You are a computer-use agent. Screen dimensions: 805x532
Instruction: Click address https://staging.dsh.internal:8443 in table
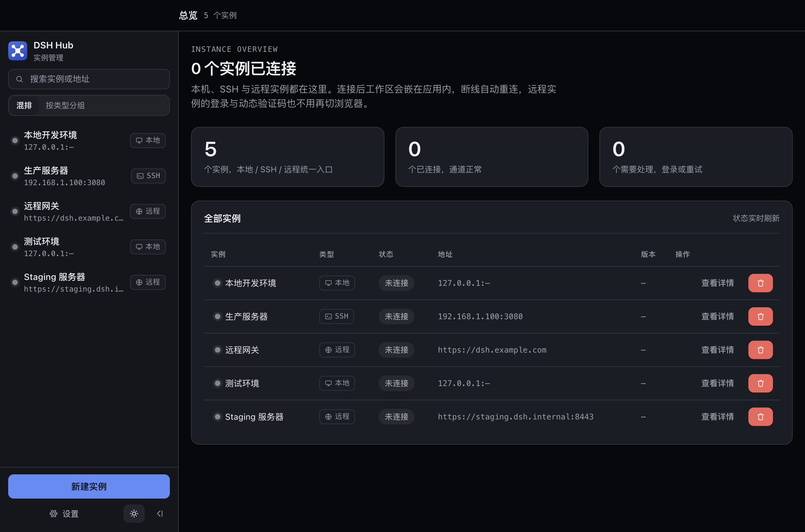516,417
